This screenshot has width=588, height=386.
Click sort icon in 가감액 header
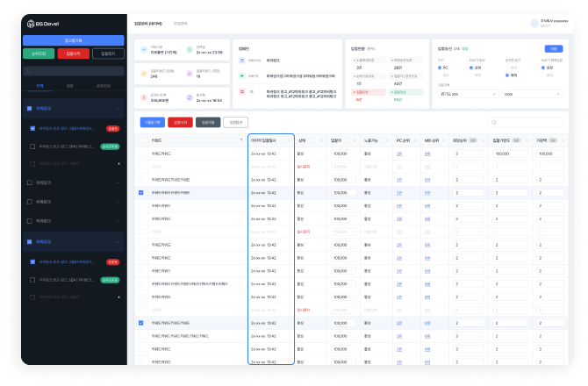tap(563, 140)
